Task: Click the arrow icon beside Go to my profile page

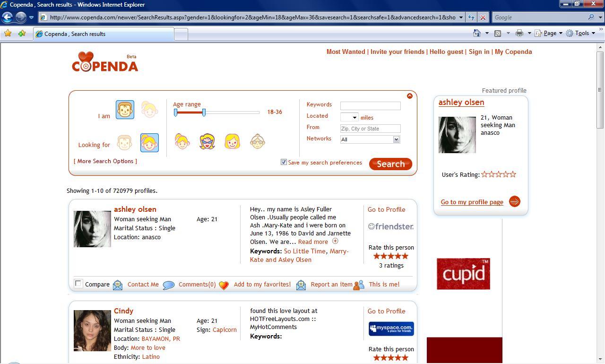Action: click(515, 201)
